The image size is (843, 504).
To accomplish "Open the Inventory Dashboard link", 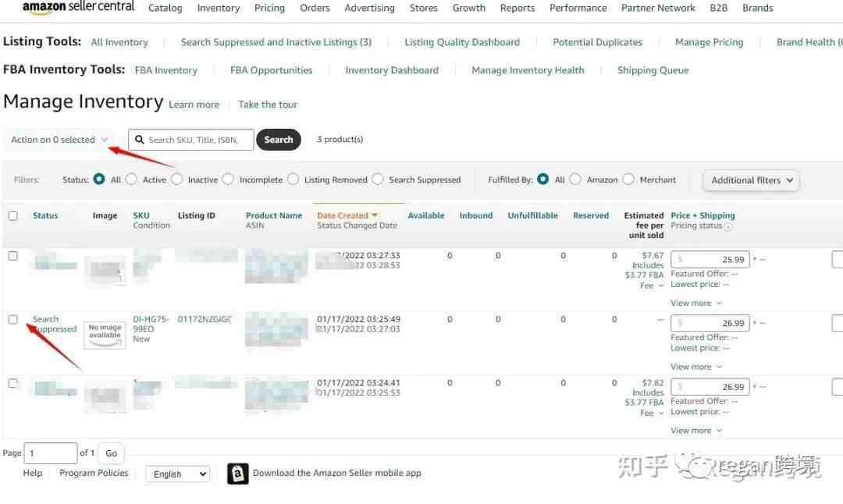I will (x=392, y=70).
